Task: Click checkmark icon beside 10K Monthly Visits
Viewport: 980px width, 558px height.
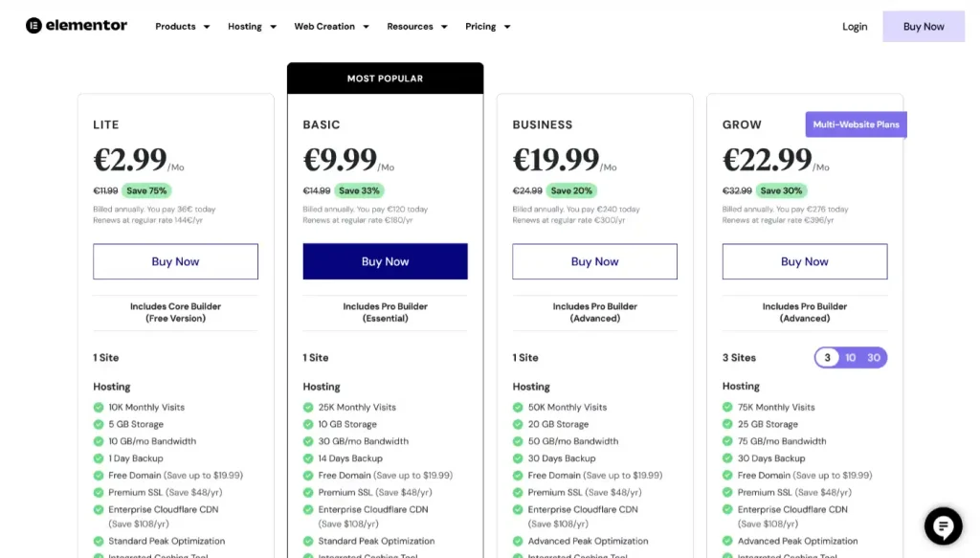Action: (99, 408)
